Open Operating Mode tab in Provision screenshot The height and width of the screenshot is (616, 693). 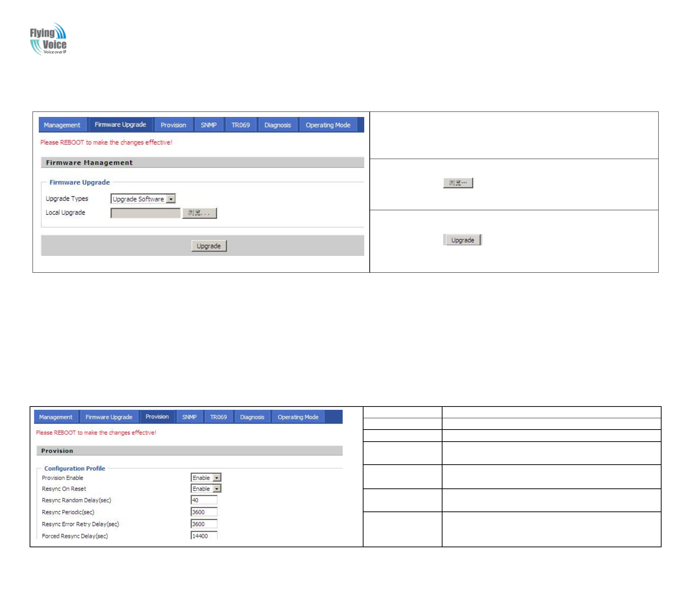[298, 417]
